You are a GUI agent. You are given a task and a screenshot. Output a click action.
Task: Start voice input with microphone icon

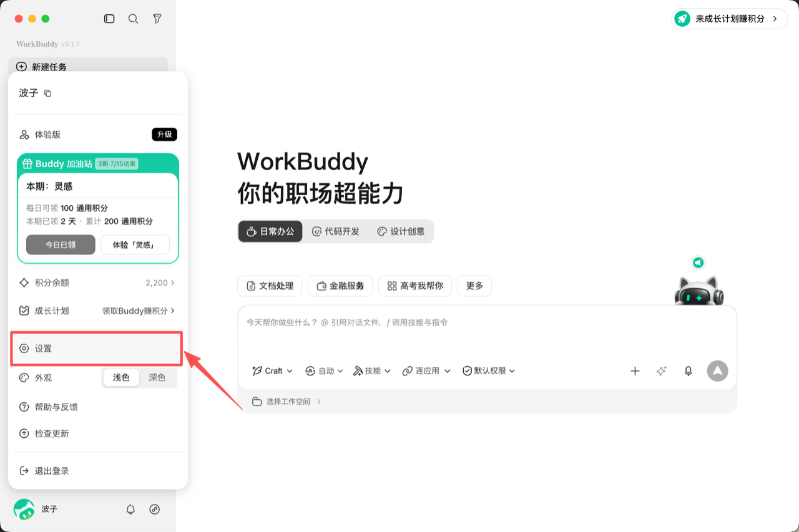pyautogui.click(x=689, y=371)
